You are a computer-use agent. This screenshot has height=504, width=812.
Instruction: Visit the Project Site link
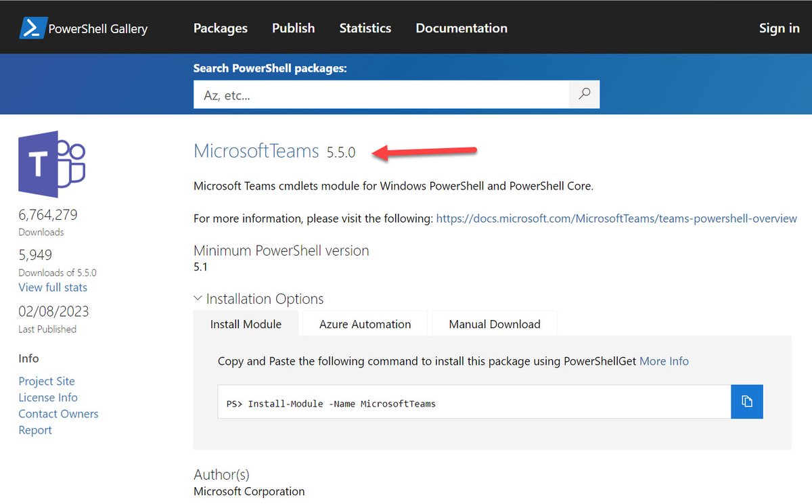tap(46, 381)
